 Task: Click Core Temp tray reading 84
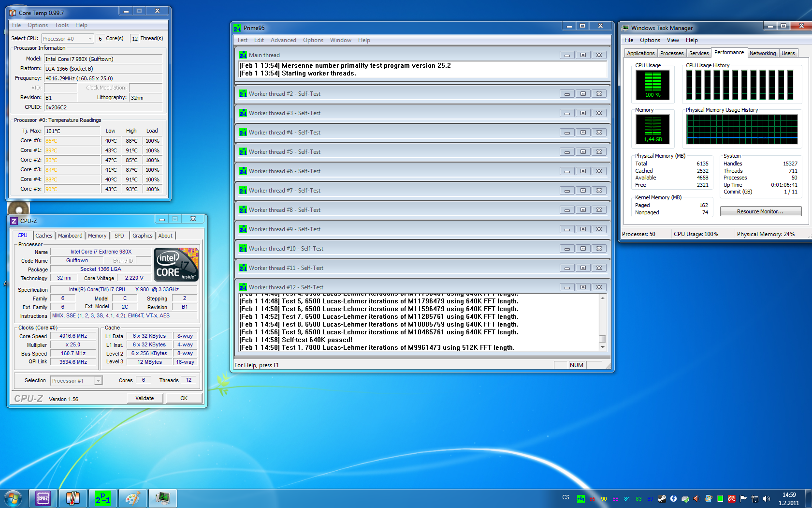coord(627,499)
